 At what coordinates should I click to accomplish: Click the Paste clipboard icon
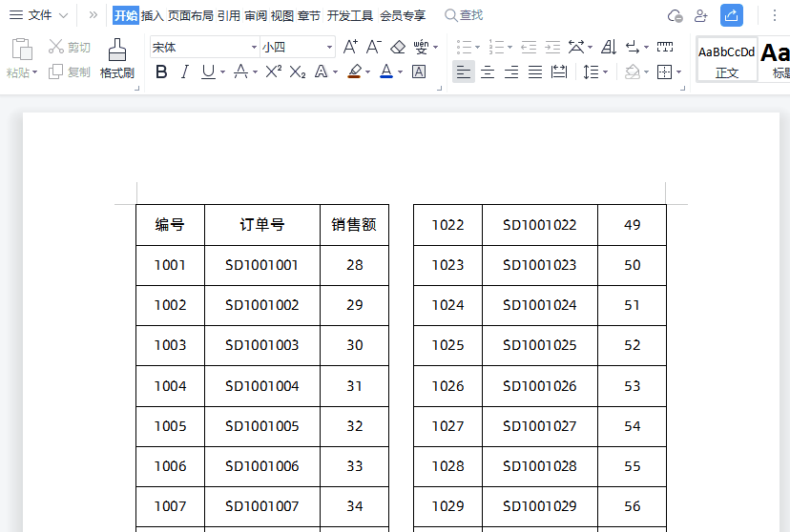22,50
